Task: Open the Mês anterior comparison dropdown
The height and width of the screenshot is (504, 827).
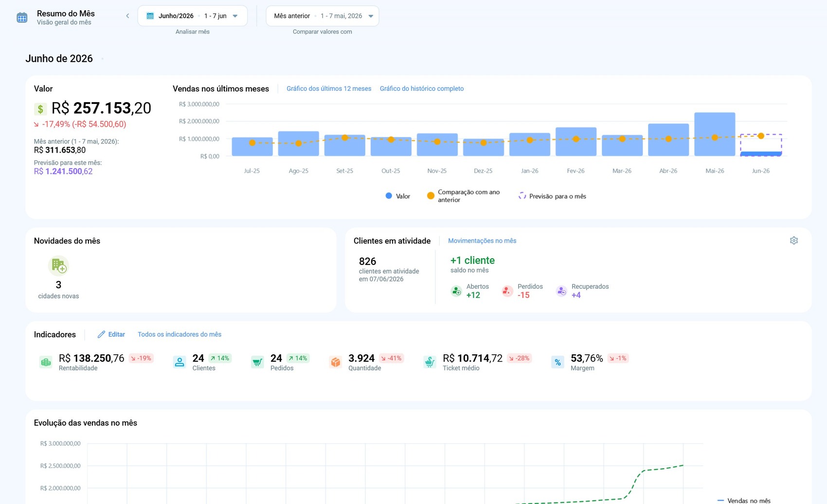Action: pyautogui.click(x=323, y=16)
